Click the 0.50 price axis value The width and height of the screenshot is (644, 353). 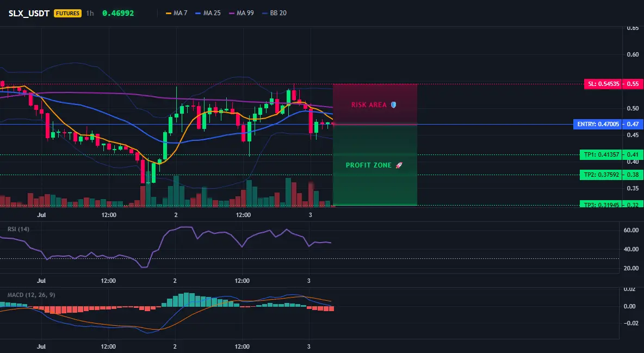click(x=633, y=108)
